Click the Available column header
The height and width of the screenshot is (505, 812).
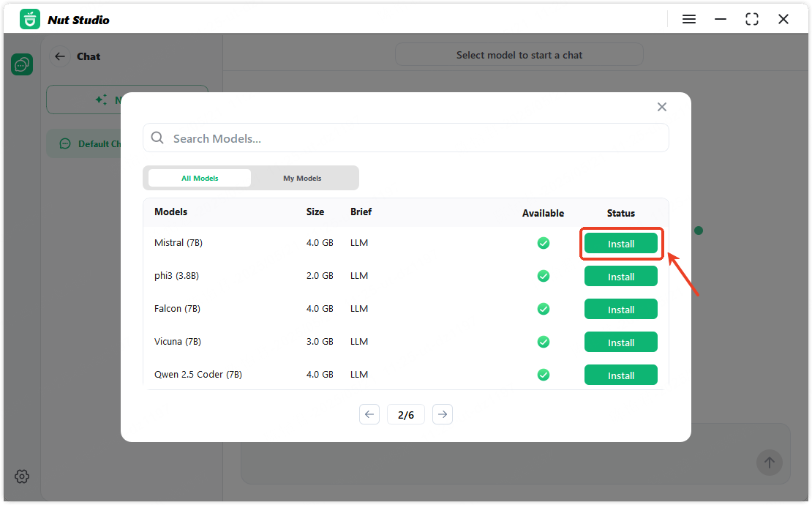pyautogui.click(x=543, y=213)
